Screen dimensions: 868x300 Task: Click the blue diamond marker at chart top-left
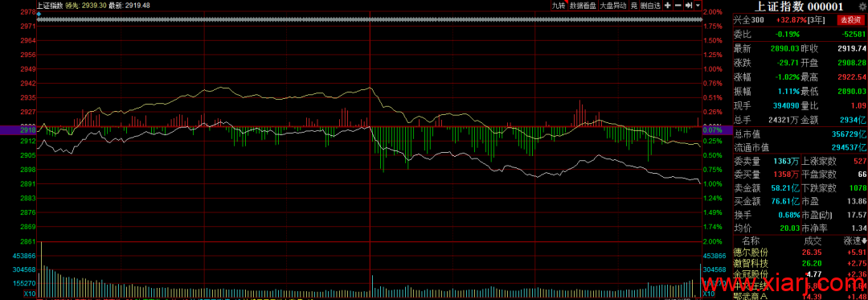coord(39,14)
